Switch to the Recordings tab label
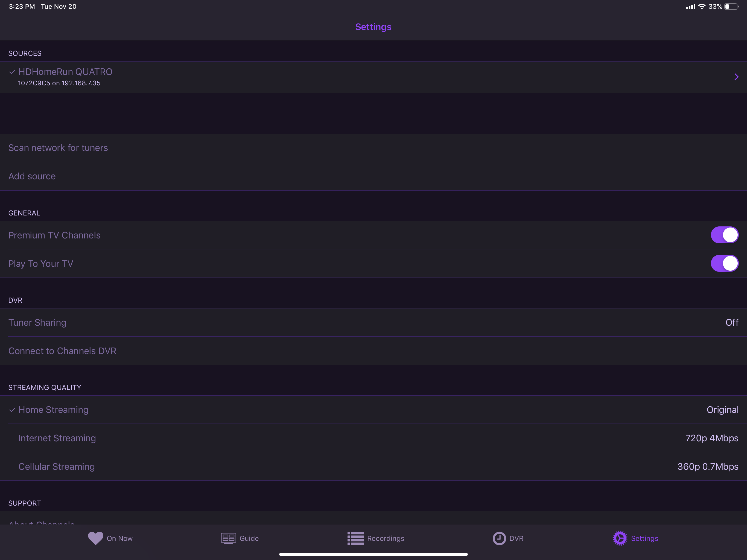747x560 pixels. click(385, 538)
